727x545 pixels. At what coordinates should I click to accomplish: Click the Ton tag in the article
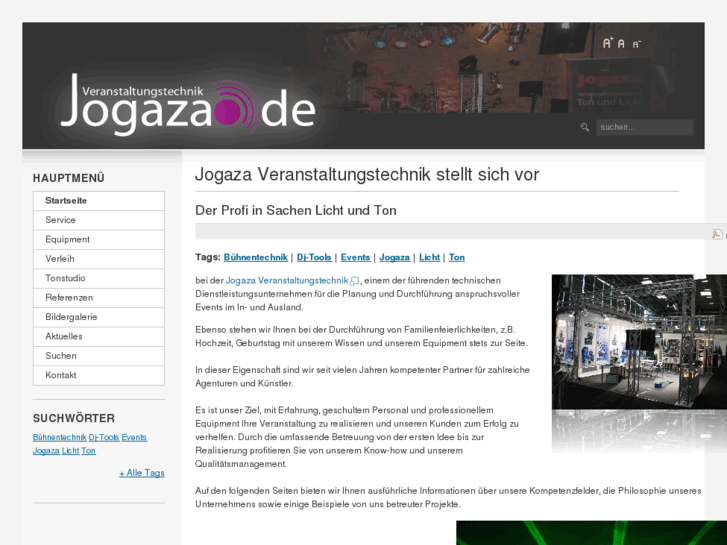click(x=457, y=257)
